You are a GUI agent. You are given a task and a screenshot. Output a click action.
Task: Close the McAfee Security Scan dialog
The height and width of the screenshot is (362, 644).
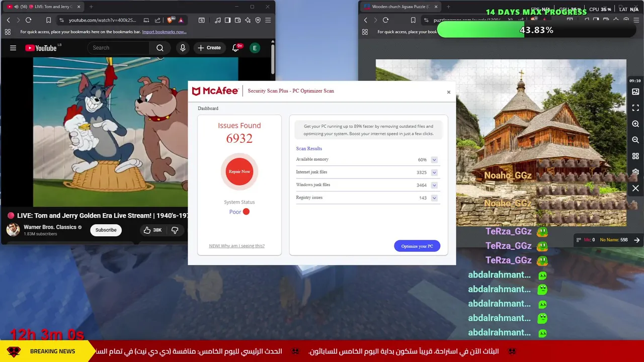click(449, 92)
